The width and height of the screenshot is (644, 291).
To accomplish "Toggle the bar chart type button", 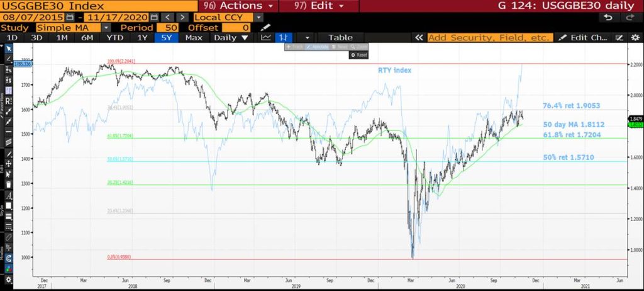I will point(284,38).
